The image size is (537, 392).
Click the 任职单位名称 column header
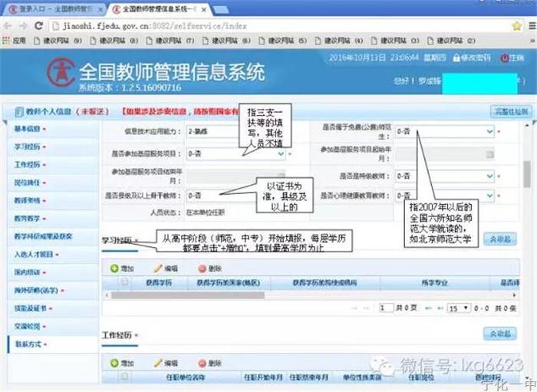[186, 377]
